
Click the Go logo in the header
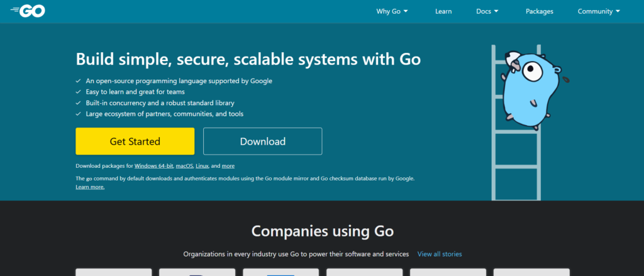(28, 11)
